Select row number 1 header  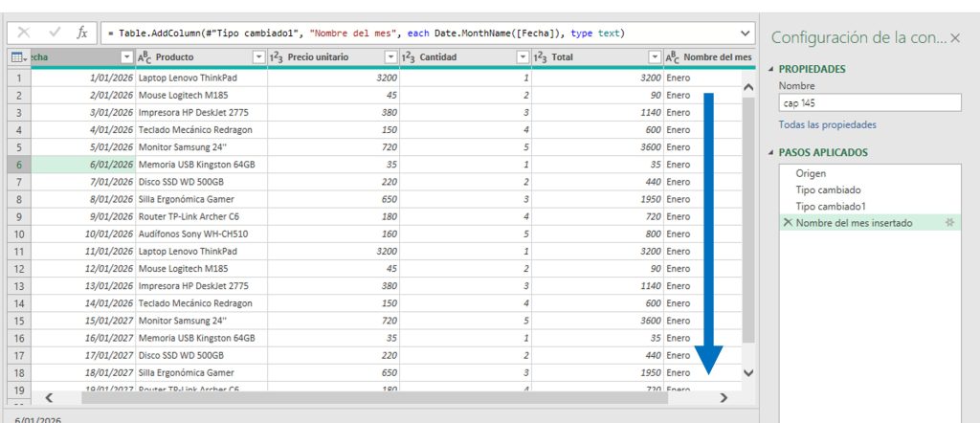point(19,78)
